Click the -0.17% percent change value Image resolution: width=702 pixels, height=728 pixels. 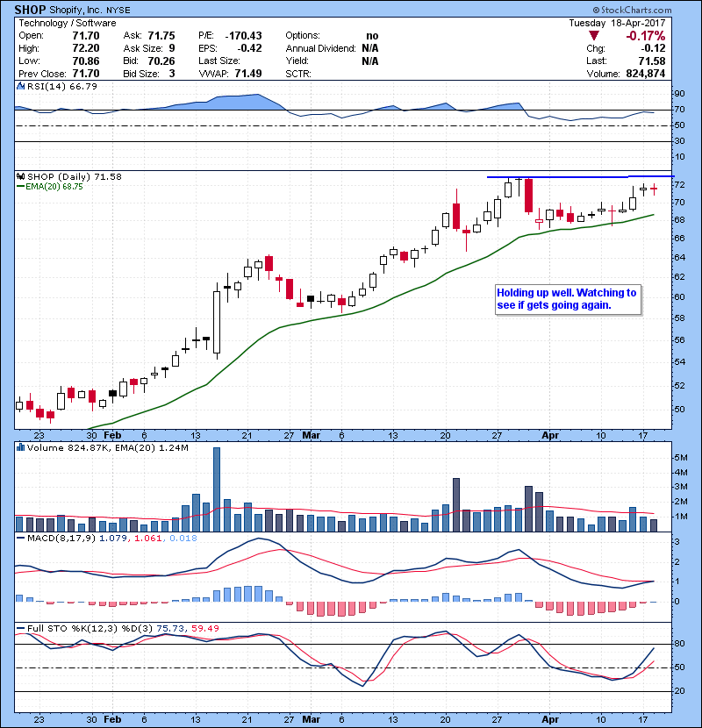645,36
